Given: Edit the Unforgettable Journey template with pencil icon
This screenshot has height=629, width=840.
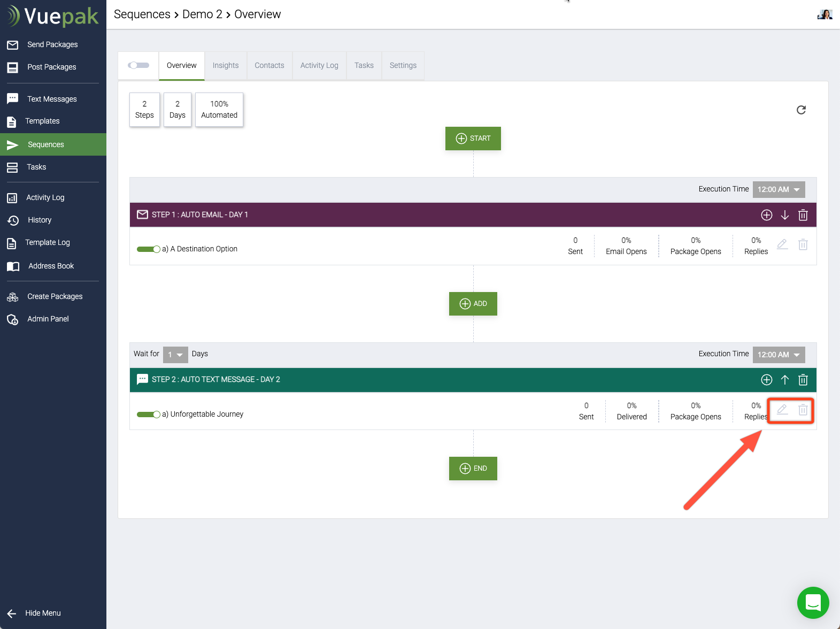Looking at the screenshot, I should [782, 410].
